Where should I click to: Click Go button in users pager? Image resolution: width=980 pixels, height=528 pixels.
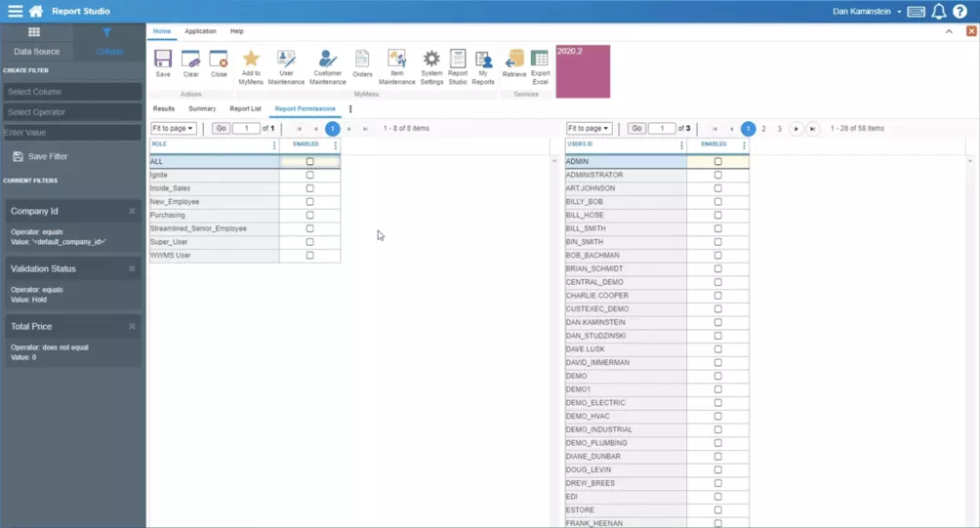tap(636, 128)
